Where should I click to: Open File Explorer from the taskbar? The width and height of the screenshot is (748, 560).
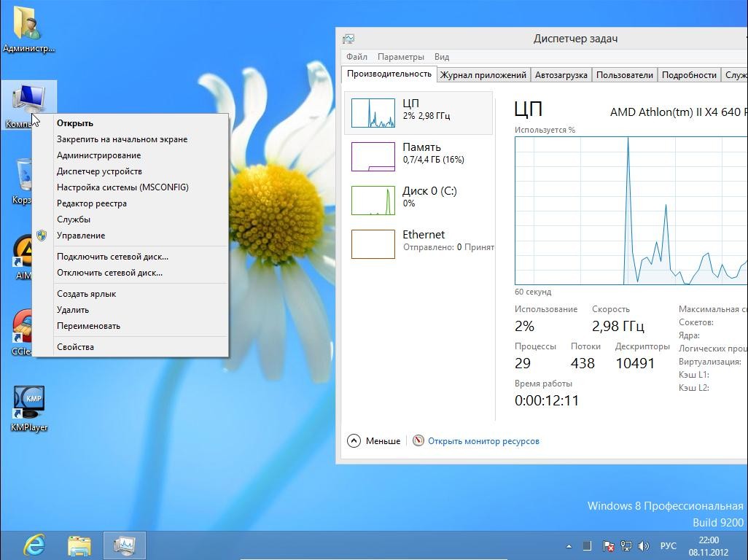tap(79, 545)
